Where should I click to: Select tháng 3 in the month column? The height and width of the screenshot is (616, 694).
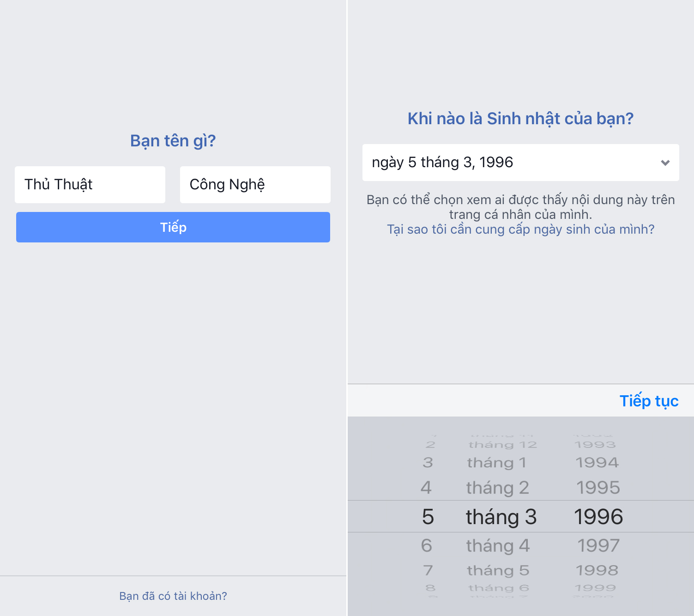click(x=501, y=516)
